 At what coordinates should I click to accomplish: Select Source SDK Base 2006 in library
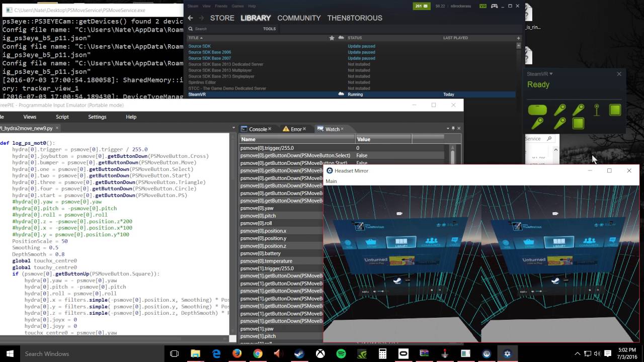click(210, 52)
